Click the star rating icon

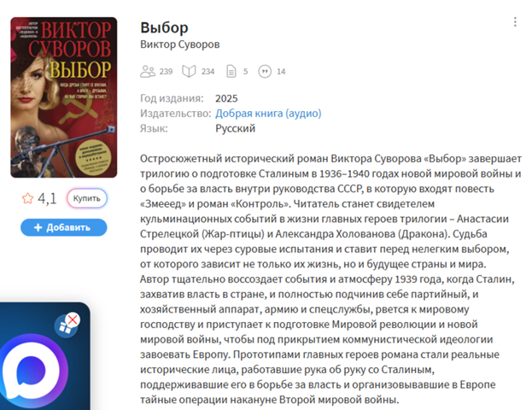[x=28, y=198]
